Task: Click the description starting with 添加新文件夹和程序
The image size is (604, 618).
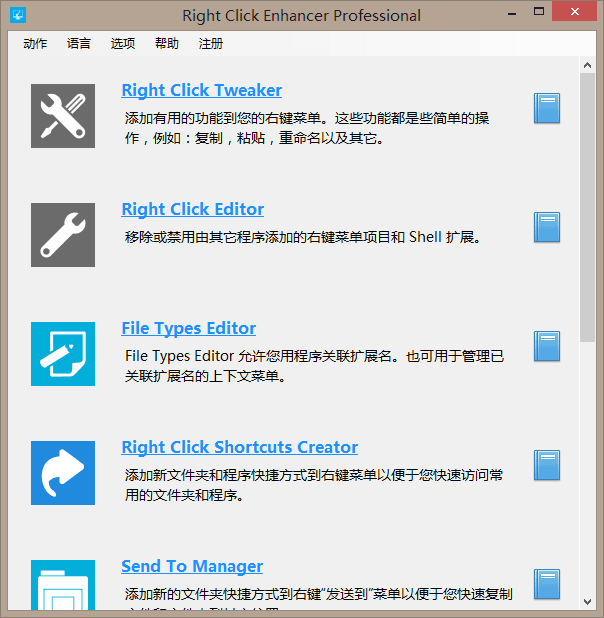Action: tap(314, 485)
